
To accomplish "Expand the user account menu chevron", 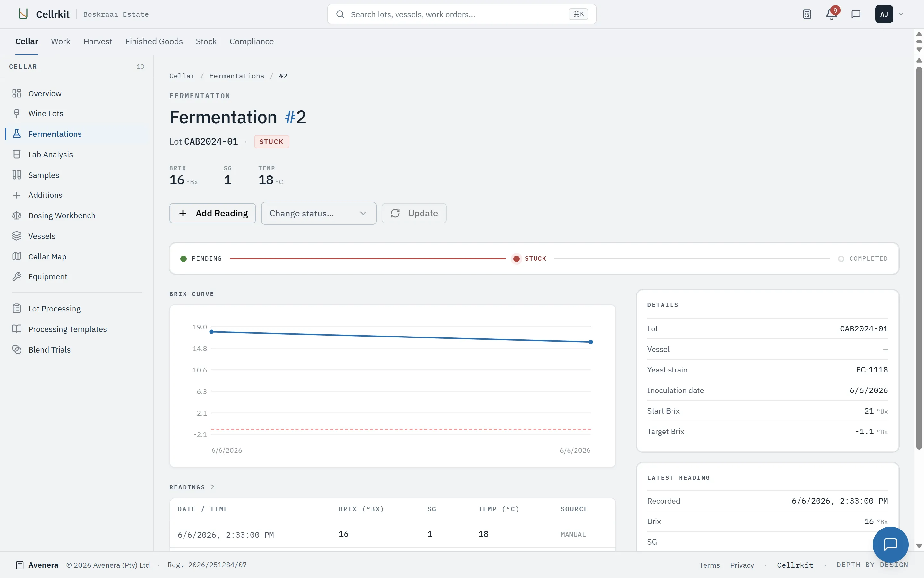I will coord(901,14).
